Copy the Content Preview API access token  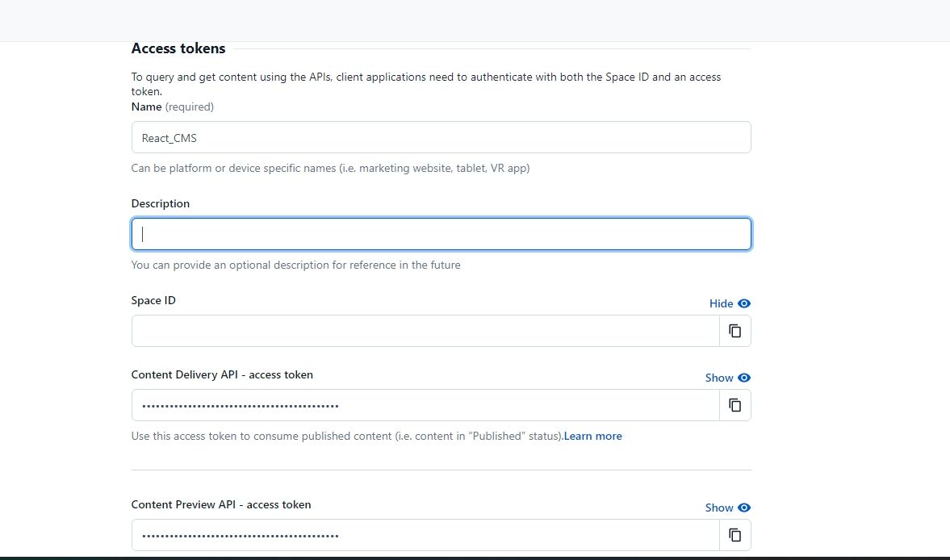[x=734, y=535]
